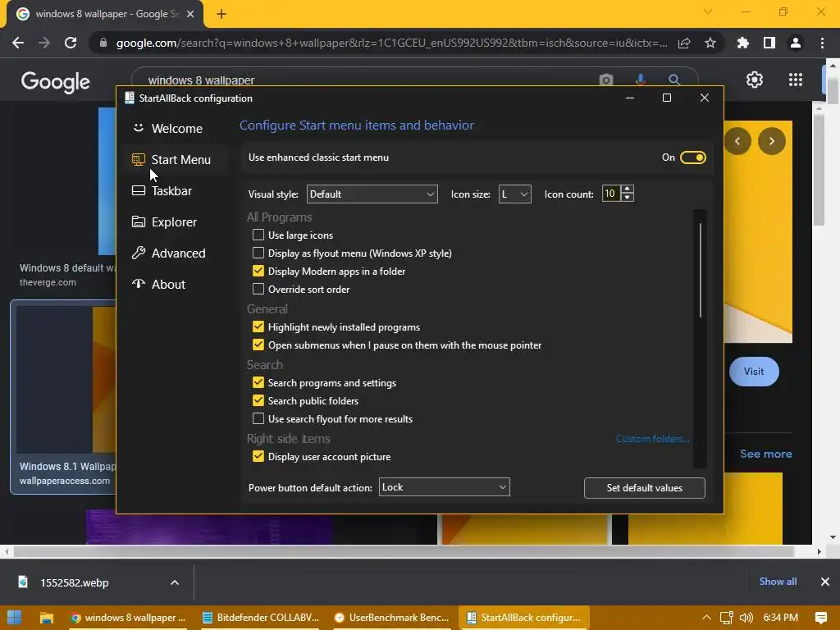Enable Use search flyout for more results
The width and height of the screenshot is (840, 630).
pos(258,418)
